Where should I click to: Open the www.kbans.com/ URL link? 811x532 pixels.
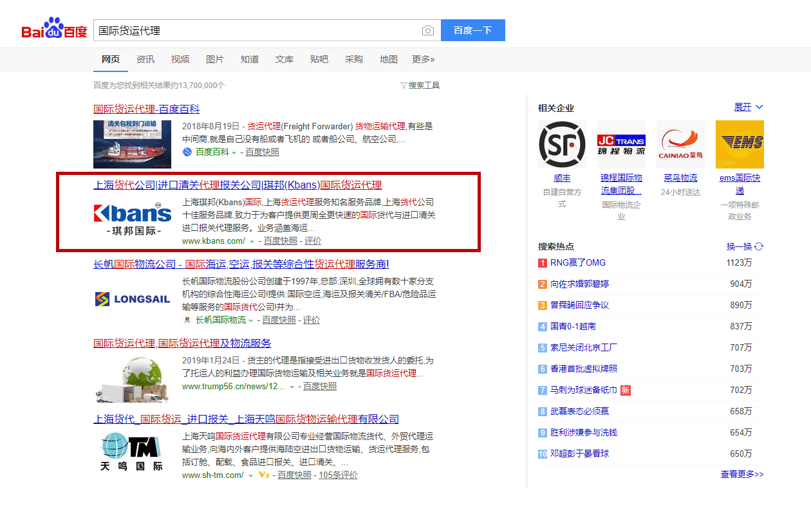[x=214, y=241]
